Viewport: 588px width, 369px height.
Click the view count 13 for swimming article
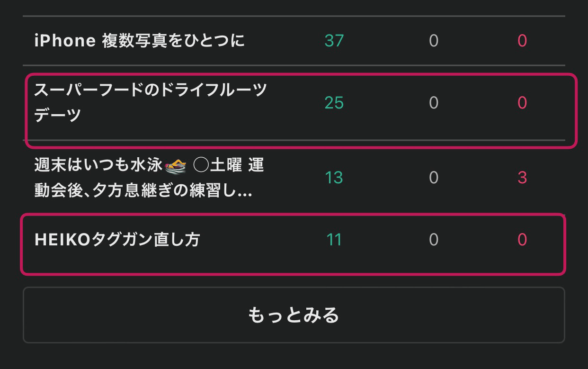tap(334, 178)
